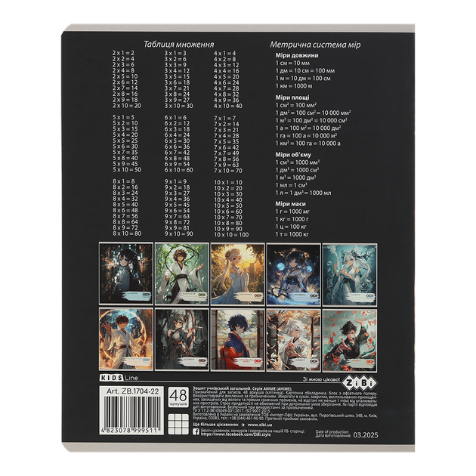Click the equation '10 x 10 = 100'
This screenshot has height=476, width=476.
pos(231,235)
